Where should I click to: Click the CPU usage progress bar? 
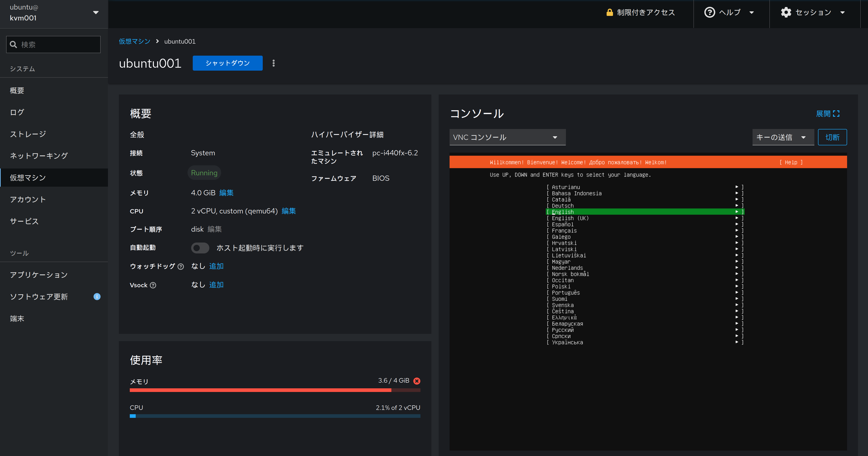(275, 416)
